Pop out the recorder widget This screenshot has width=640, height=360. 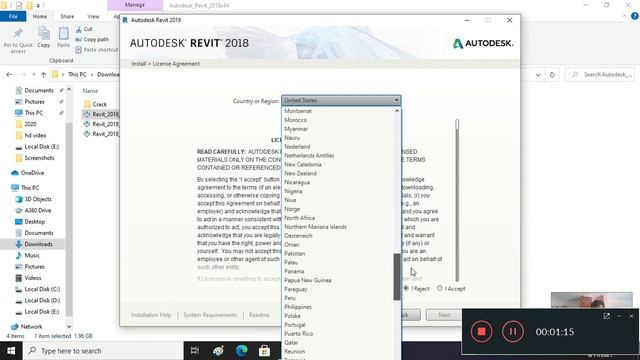(x=607, y=316)
